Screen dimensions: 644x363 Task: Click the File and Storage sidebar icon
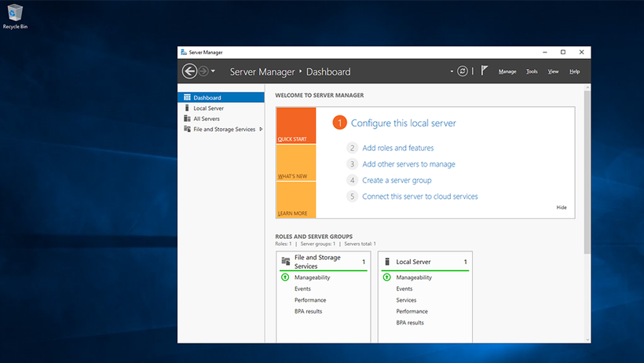[187, 129]
